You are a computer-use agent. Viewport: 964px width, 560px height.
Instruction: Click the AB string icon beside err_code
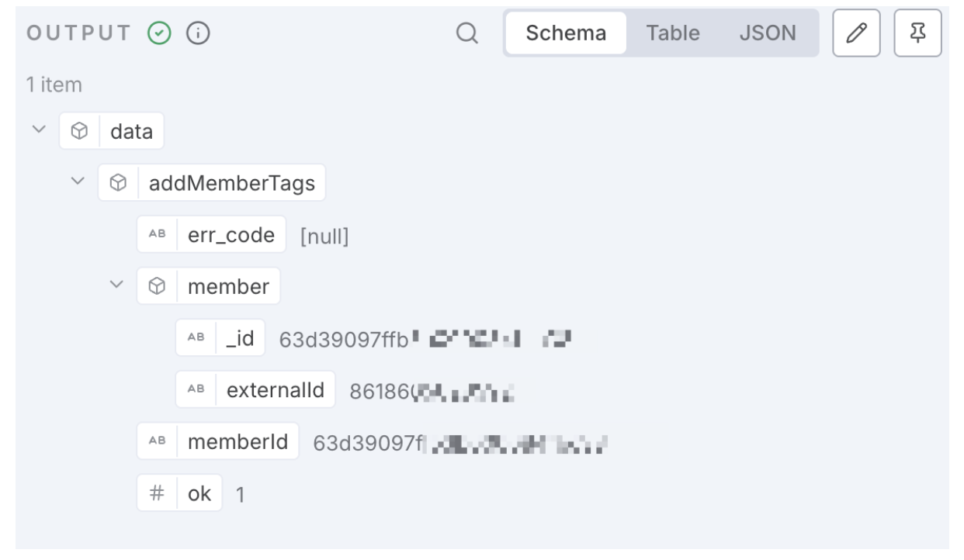click(157, 236)
